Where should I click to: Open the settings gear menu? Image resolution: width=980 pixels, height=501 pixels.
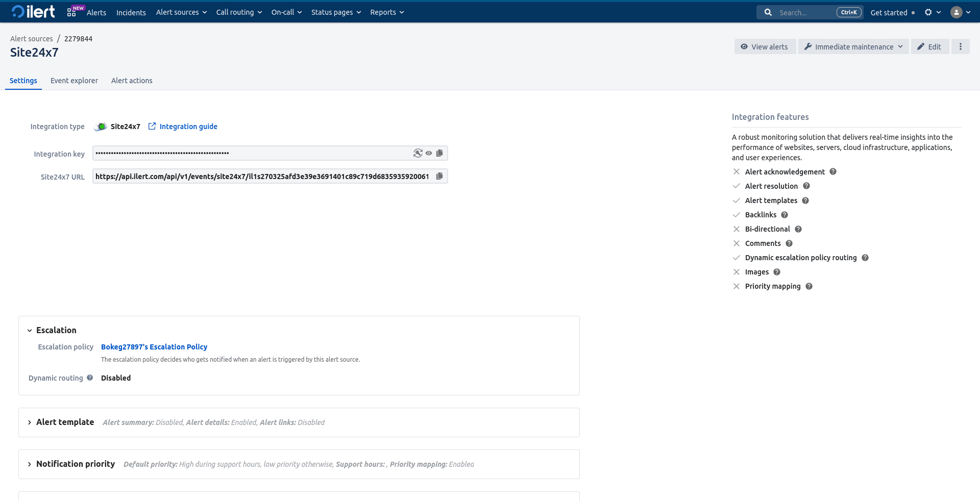(929, 12)
